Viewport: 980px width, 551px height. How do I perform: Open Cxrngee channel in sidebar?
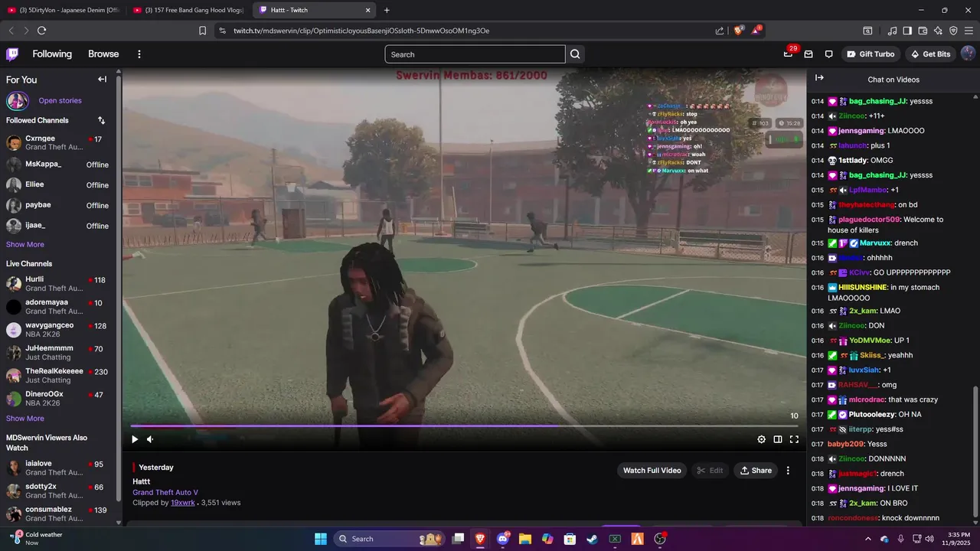click(x=58, y=143)
